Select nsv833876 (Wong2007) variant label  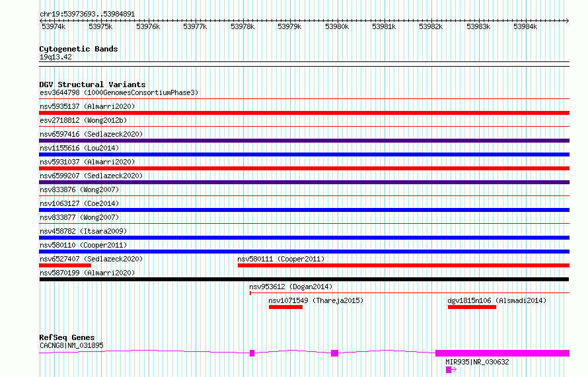79,189
